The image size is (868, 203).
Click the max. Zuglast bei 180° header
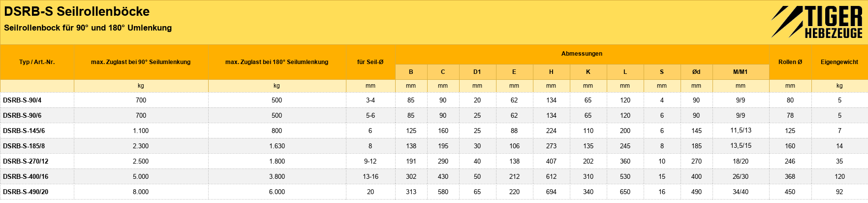[x=277, y=62]
